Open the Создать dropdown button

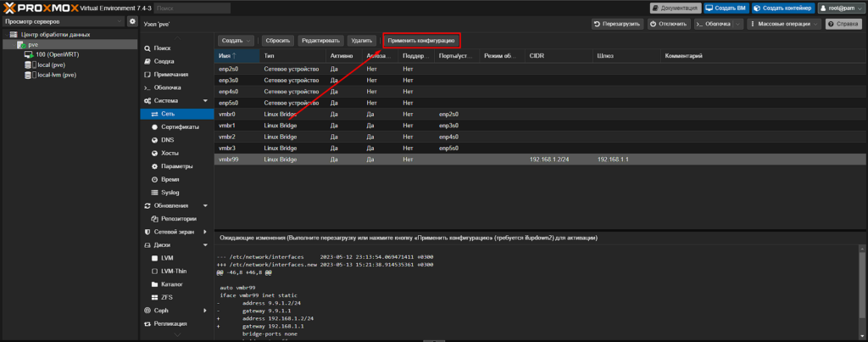pos(236,41)
